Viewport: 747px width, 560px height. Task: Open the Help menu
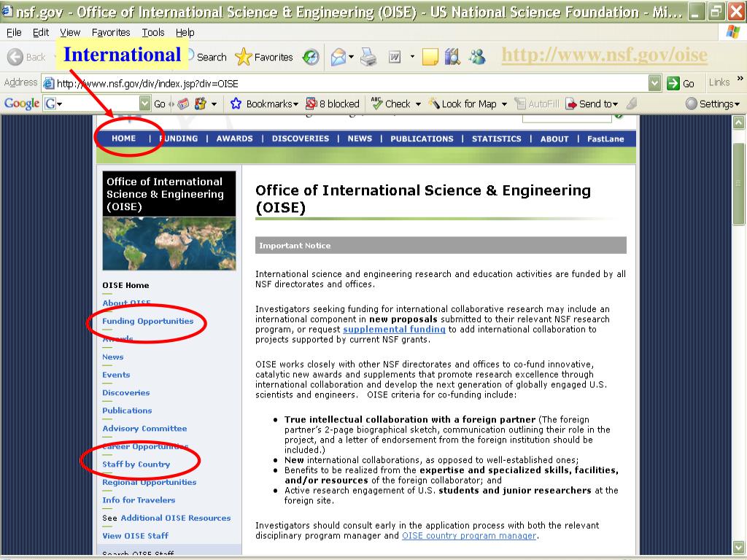(x=185, y=32)
